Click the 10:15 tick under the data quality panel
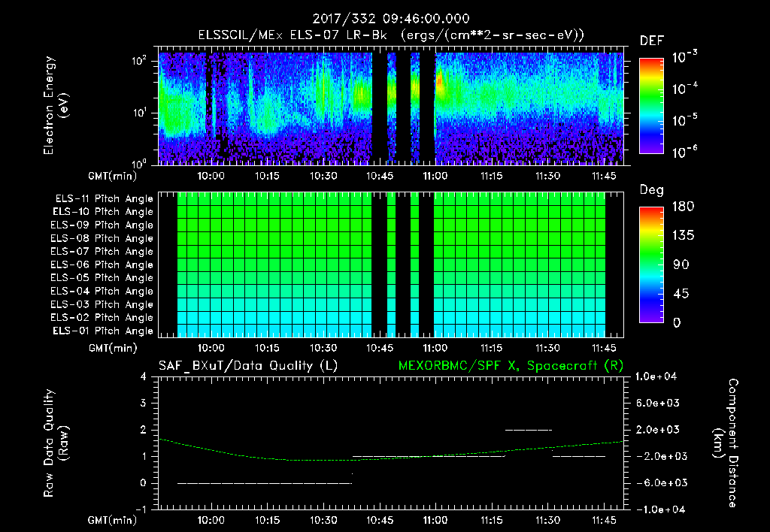The width and height of the screenshot is (770, 532). [x=267, y=520]
